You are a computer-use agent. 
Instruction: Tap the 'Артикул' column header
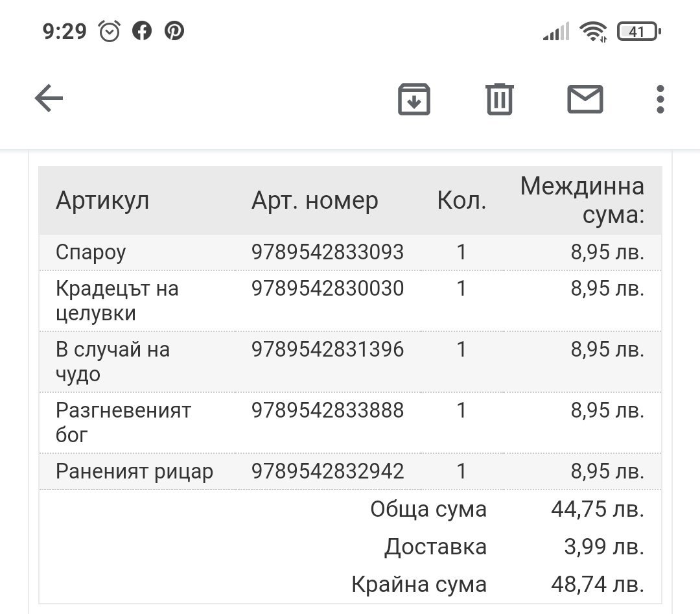[x=102, y=201]
